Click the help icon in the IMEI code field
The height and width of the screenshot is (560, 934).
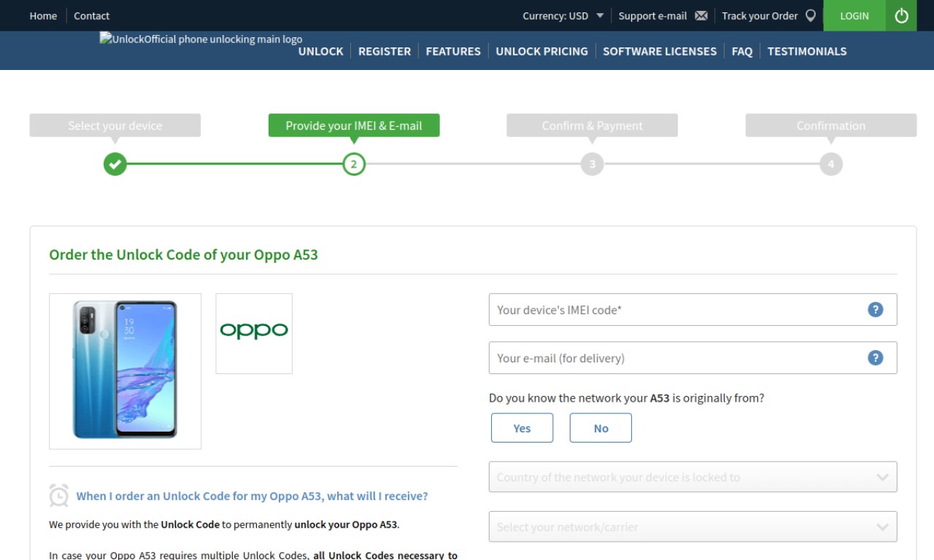(876, 310)
